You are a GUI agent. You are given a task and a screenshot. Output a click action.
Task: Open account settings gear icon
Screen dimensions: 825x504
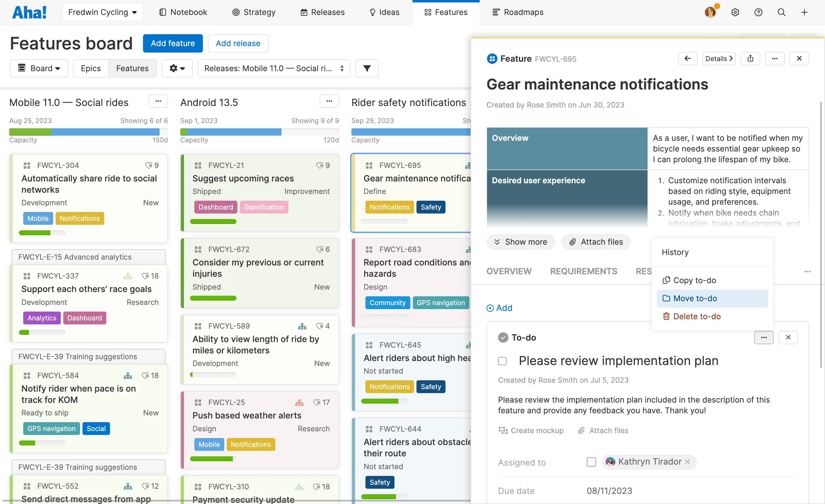735,13
